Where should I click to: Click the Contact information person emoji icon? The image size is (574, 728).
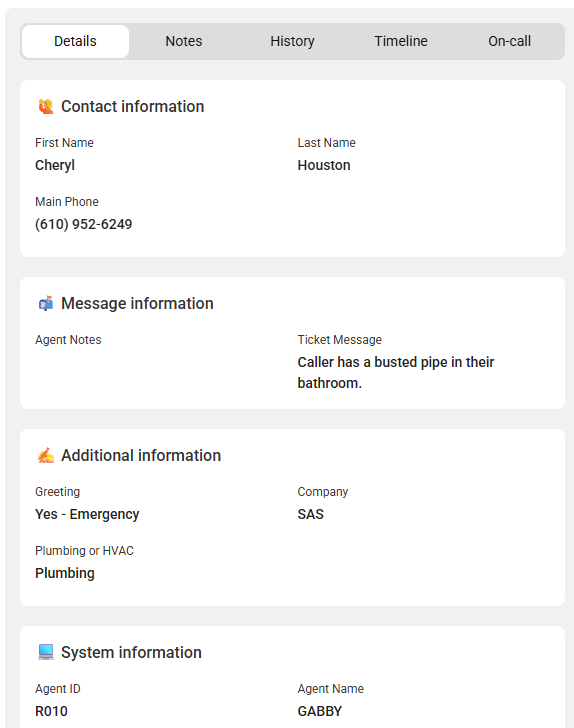pos(46,106)
